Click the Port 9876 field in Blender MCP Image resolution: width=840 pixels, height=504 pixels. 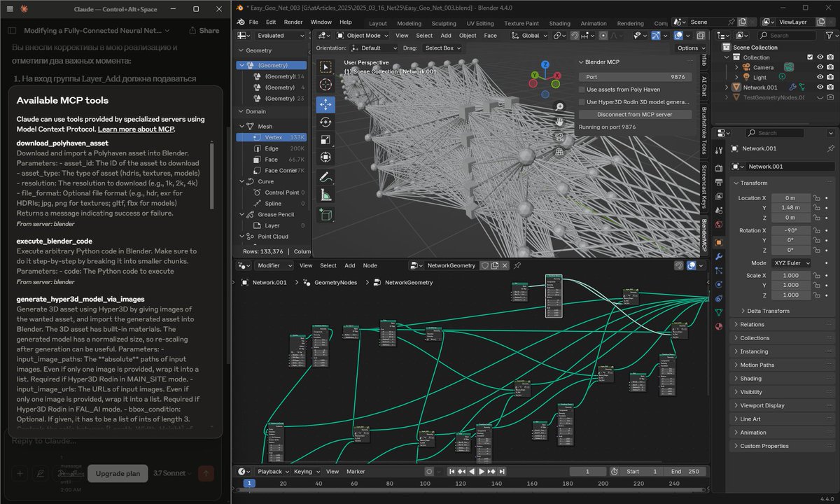click(x=635, y=77)
